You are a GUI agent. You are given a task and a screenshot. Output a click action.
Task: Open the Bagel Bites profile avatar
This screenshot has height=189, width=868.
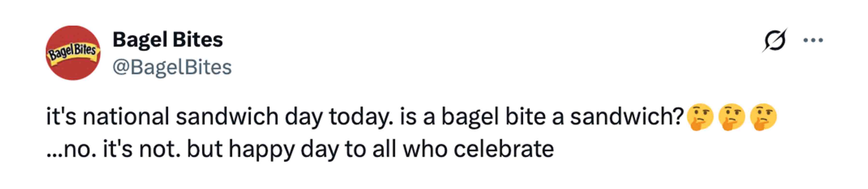(73, 53)
